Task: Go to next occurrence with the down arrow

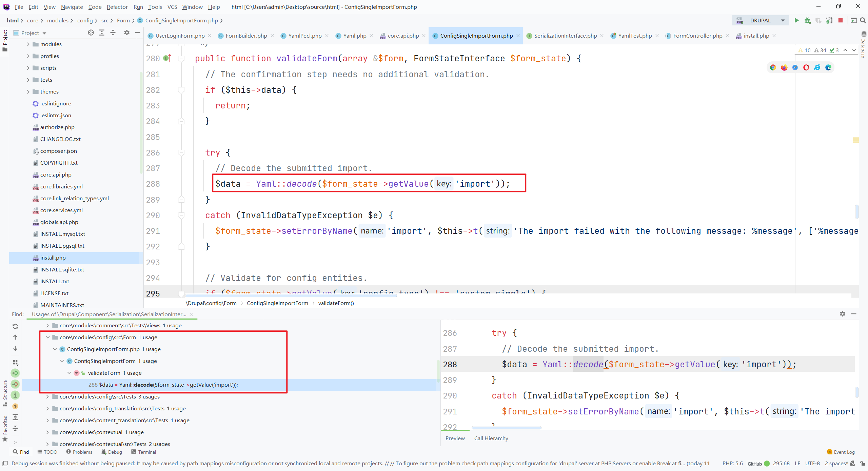Action: coord(15,348)
